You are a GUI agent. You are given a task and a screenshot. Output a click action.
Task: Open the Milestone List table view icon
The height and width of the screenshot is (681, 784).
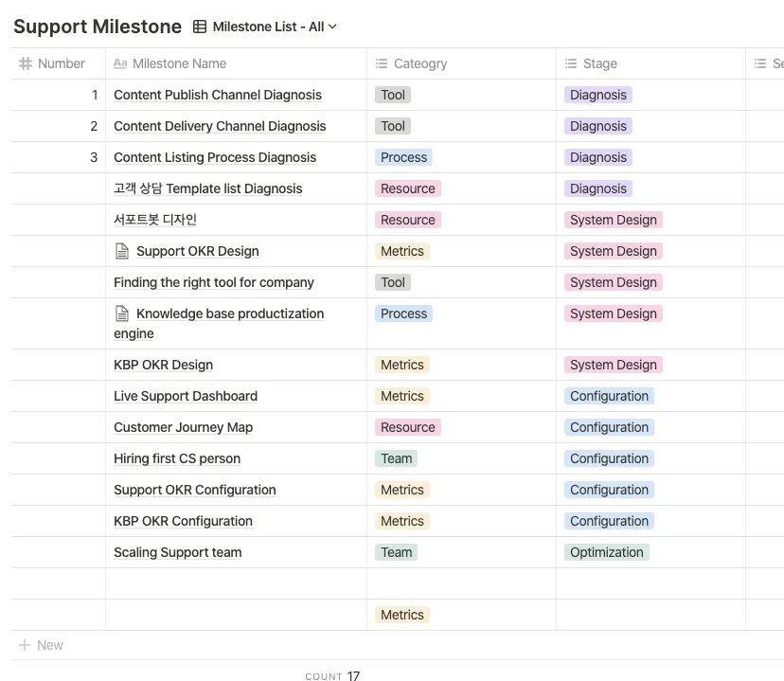[200, 27]
